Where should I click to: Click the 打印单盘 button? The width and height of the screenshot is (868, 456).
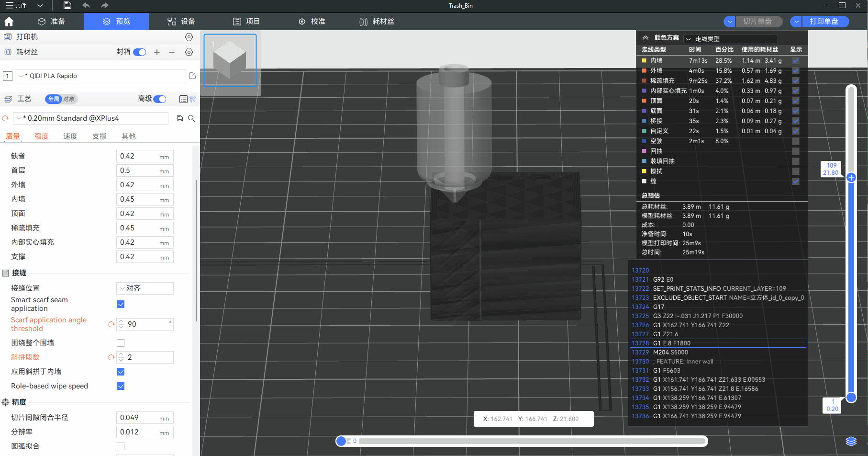823,22
